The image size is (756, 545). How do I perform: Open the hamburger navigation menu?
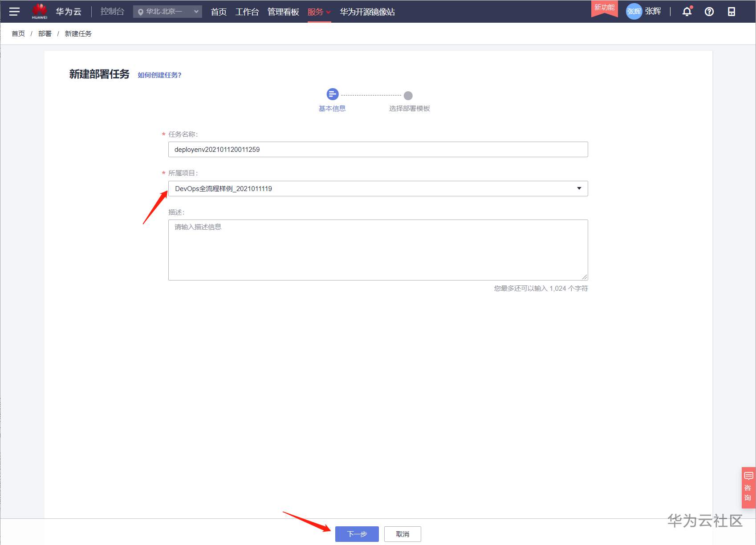pos(14,12)
